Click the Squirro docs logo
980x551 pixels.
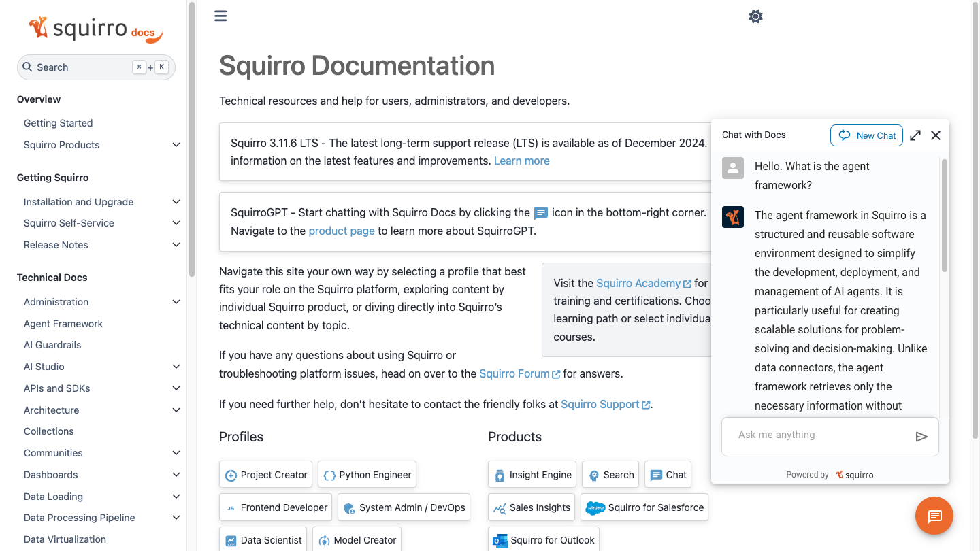96,29
